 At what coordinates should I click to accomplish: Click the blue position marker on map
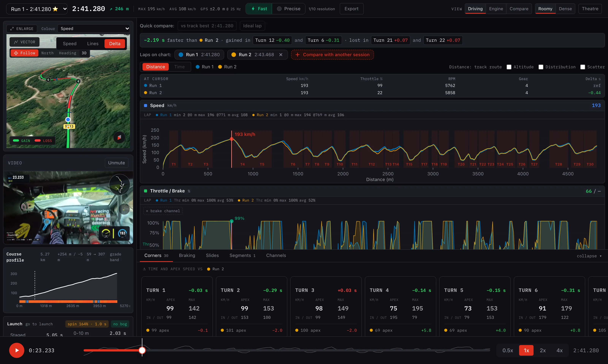(x=68, y=119)
